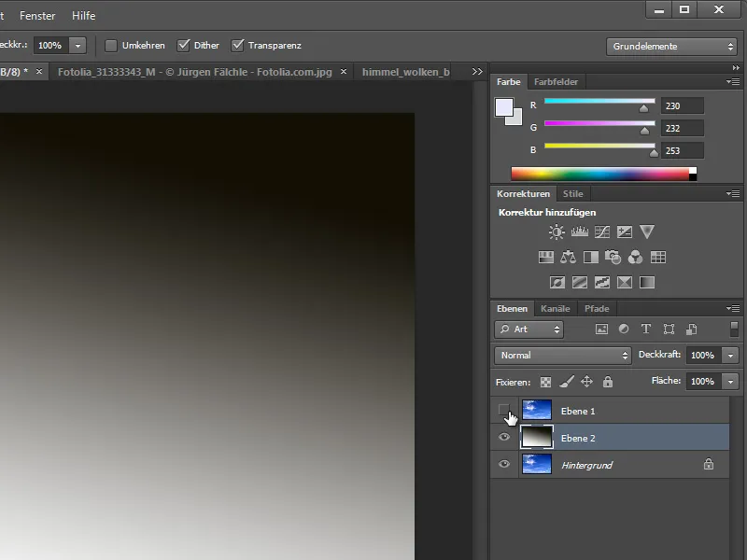Hide the Hintergrund layer
The width and height of the screenshot is (747, 560).
[504, 464]
